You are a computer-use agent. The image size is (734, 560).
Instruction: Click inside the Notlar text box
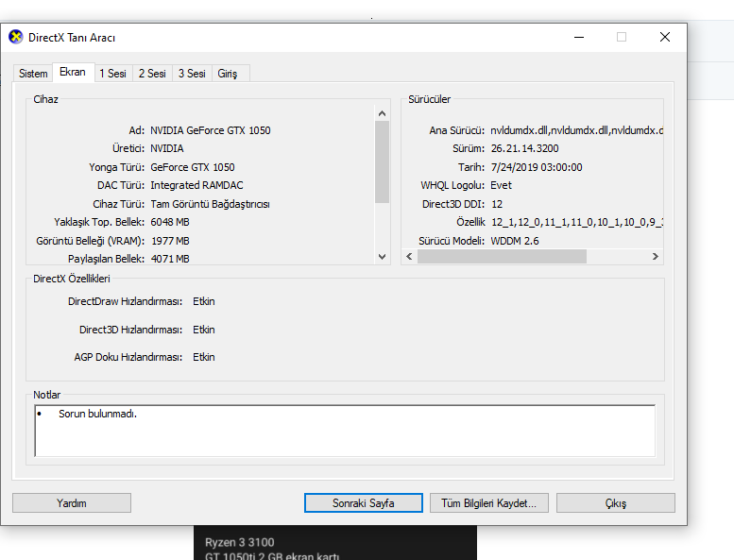pyautogui.click(x=345, y=431)
